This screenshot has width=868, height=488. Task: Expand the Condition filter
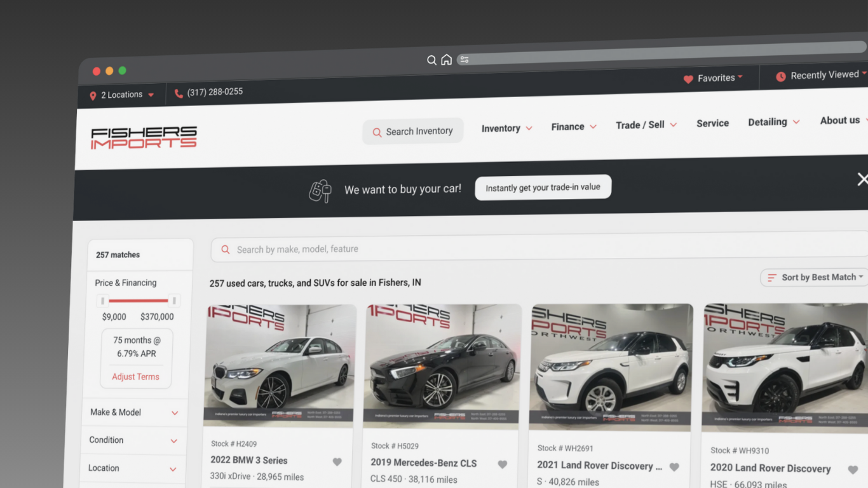pos(133,440)
